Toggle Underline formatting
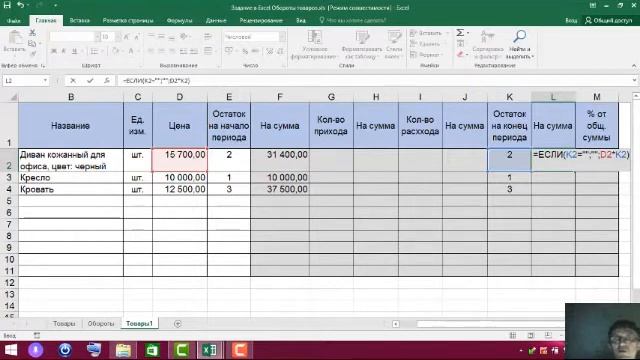Image resolution: width=640 pixels, height=360 pixels. [74, 51]
